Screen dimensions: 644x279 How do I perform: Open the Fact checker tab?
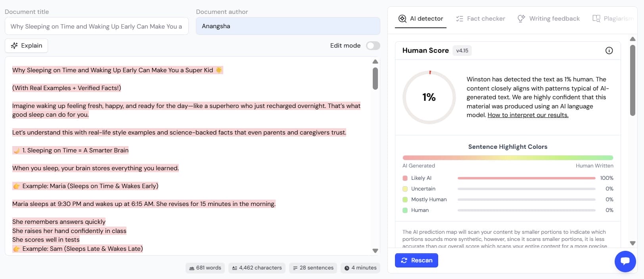[480, 19]
